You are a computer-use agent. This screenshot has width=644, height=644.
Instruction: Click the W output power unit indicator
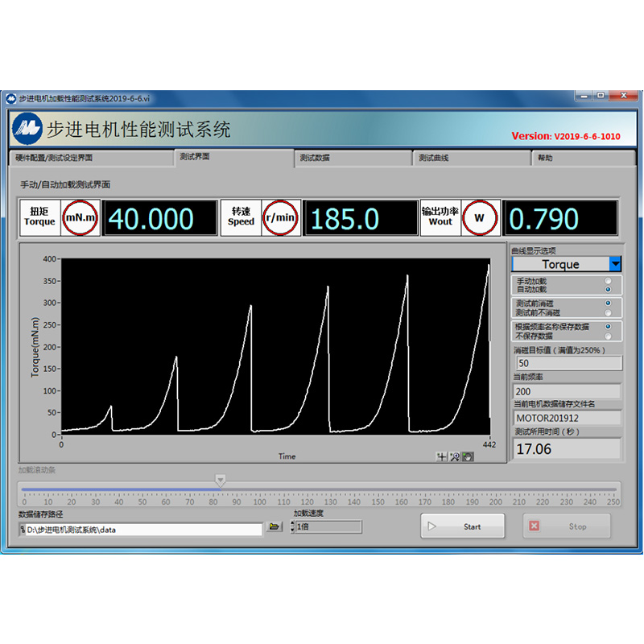pos(480,217)
